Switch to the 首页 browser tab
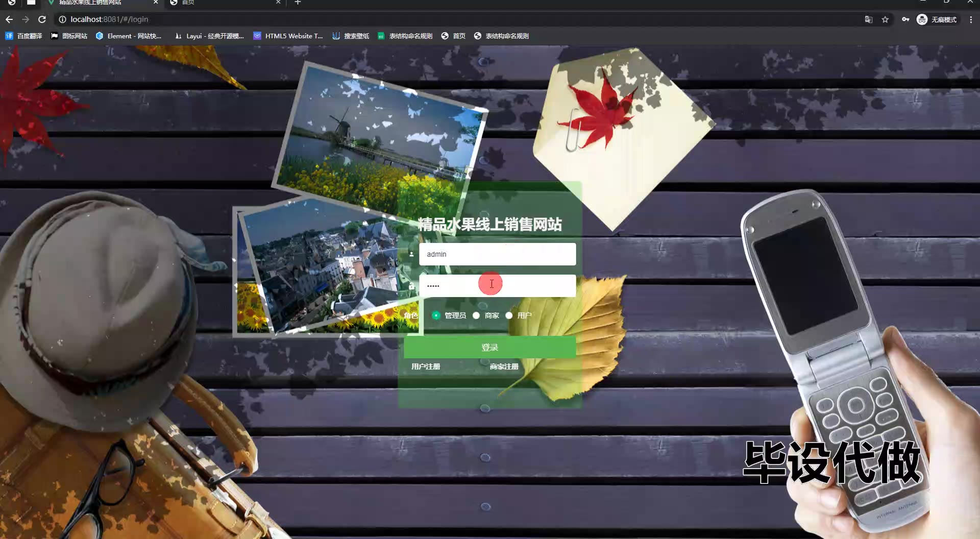 tap(225, 3)
